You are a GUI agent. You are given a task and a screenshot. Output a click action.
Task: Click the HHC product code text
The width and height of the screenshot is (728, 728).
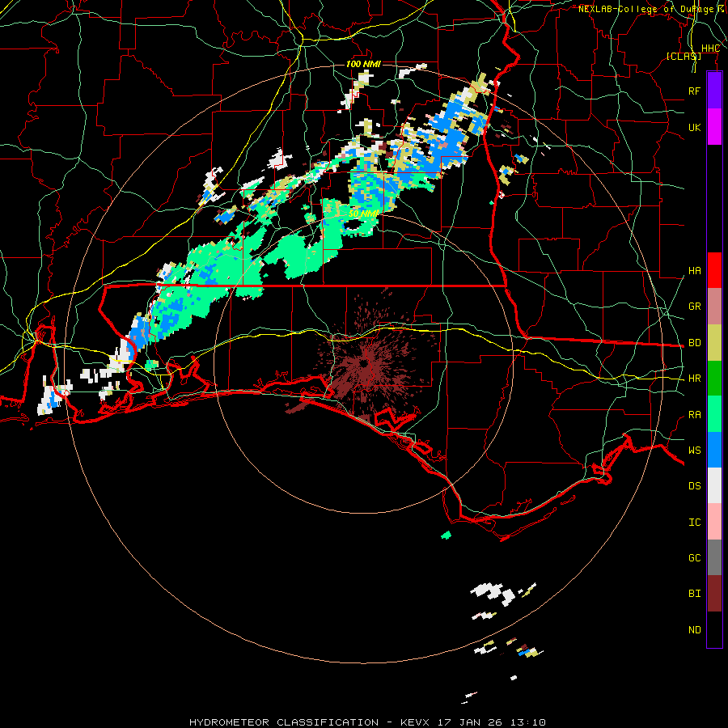710,49
